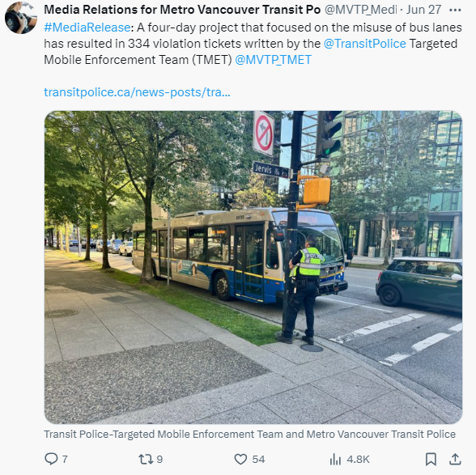
Task: Click the 4.8K views count
Action: (358, 459)
